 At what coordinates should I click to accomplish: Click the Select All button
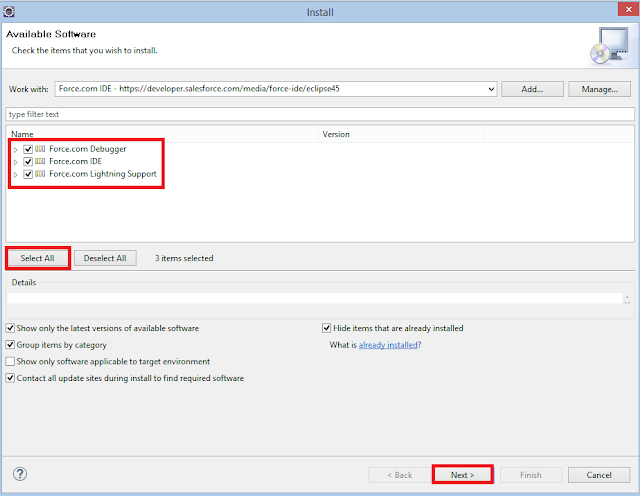(38, 258)
